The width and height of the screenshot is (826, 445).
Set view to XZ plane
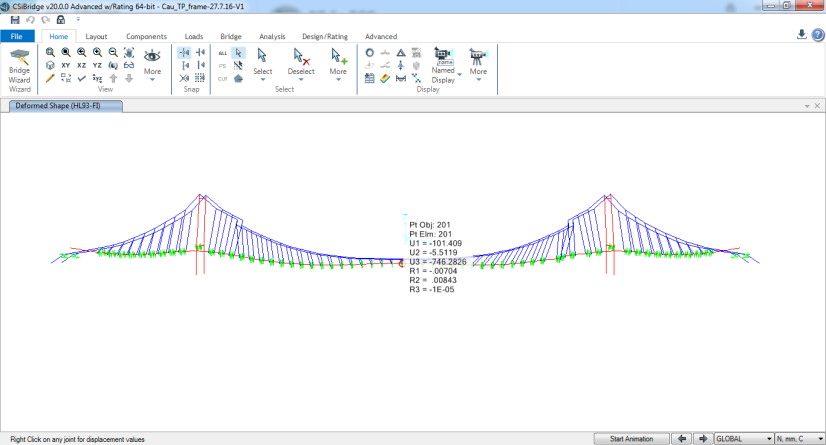[82, 65]
